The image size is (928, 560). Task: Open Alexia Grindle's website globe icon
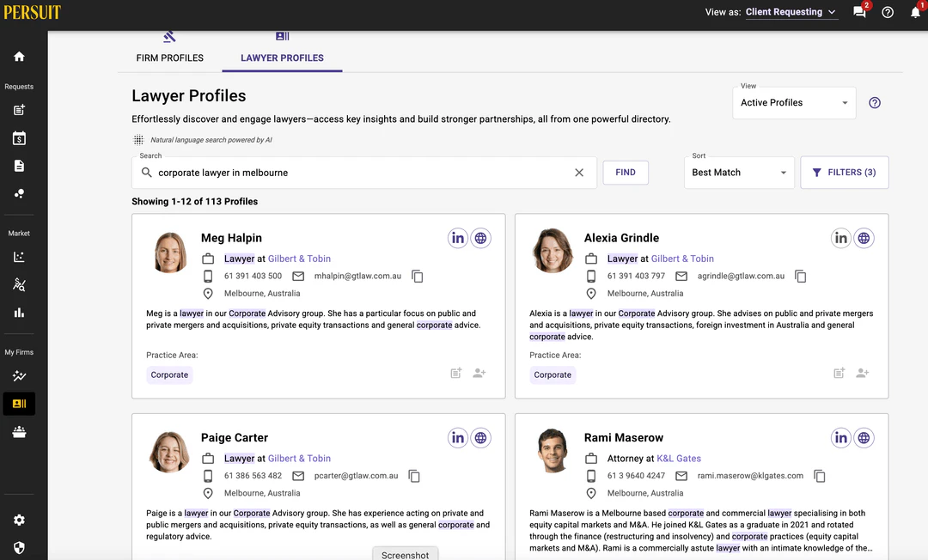point(864,238)
